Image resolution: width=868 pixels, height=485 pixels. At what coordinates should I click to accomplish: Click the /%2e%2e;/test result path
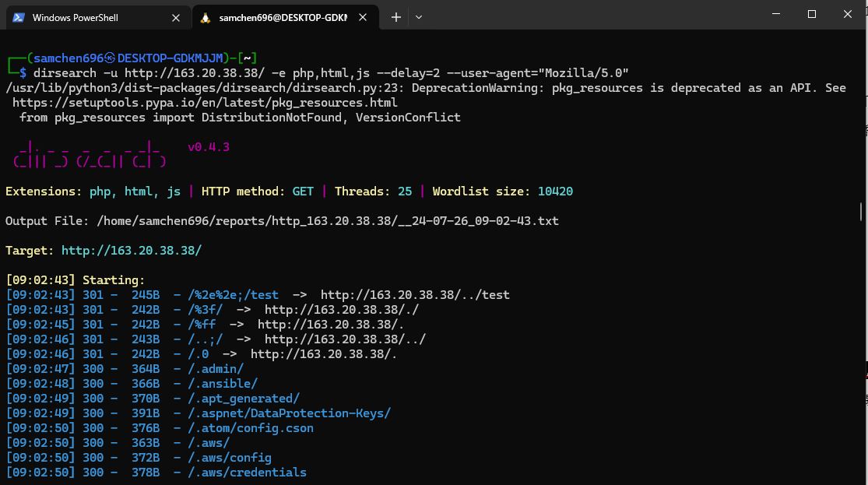click(233, 294)
